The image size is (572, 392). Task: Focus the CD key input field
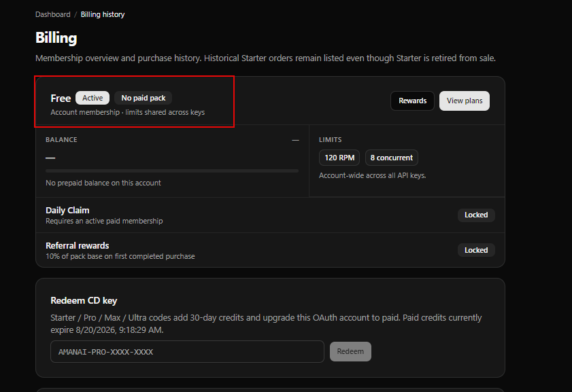(x=187, y=351)
